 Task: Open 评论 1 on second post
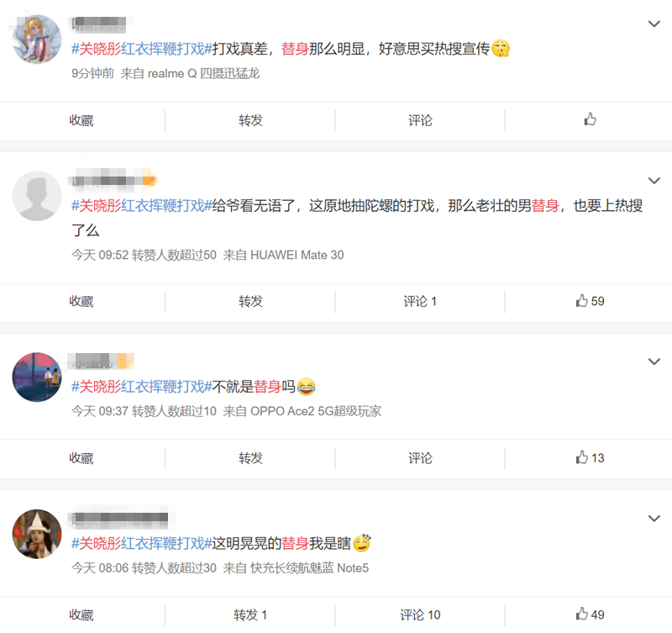coord(420,302)
